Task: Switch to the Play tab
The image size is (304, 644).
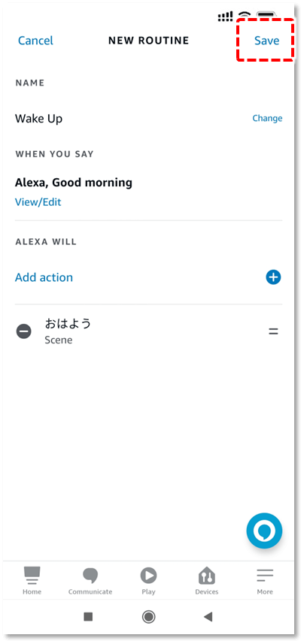Action: click(148, 580)
